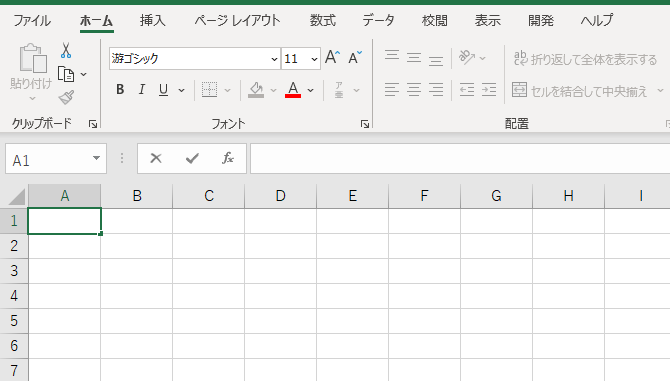Open the 数式 ribbon tab
The image size is (670, 381).
(323, 20)
